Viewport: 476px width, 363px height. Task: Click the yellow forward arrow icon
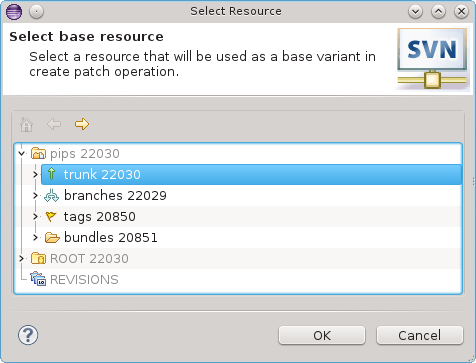82,124
